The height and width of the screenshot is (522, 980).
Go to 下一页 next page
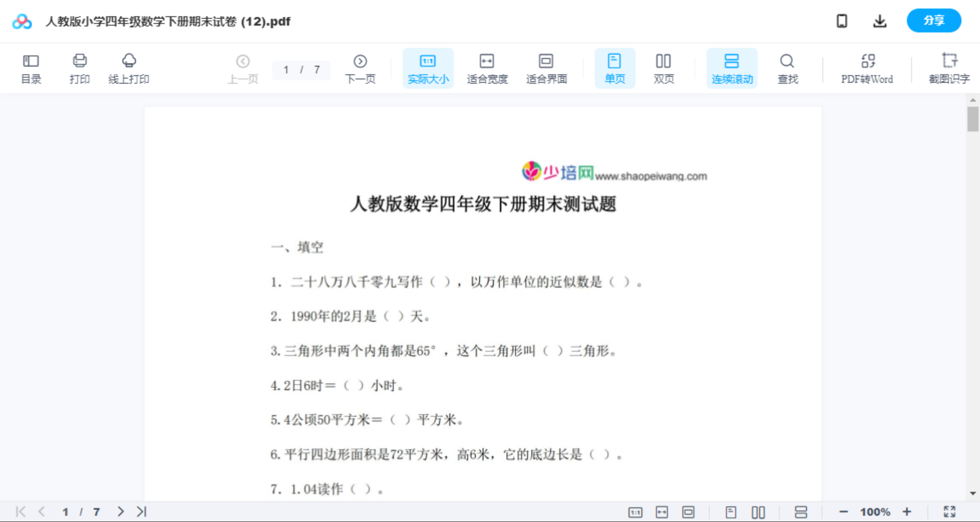(360, 68)
